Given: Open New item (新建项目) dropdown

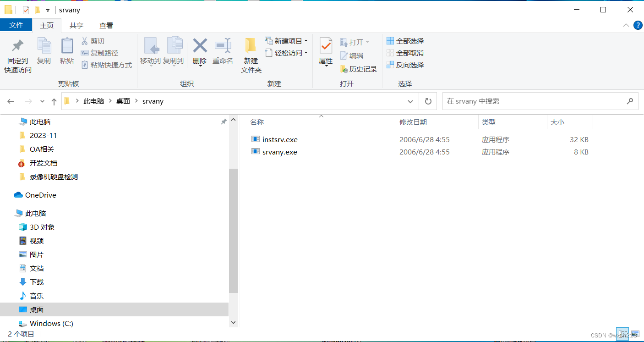Looking at the screenshot, I should (286, 41).
